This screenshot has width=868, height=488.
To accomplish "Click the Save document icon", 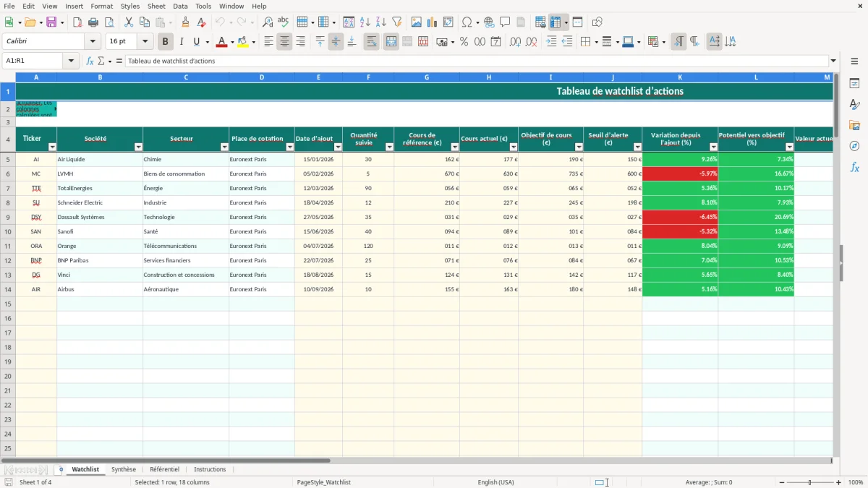I will tap(51, 22).
